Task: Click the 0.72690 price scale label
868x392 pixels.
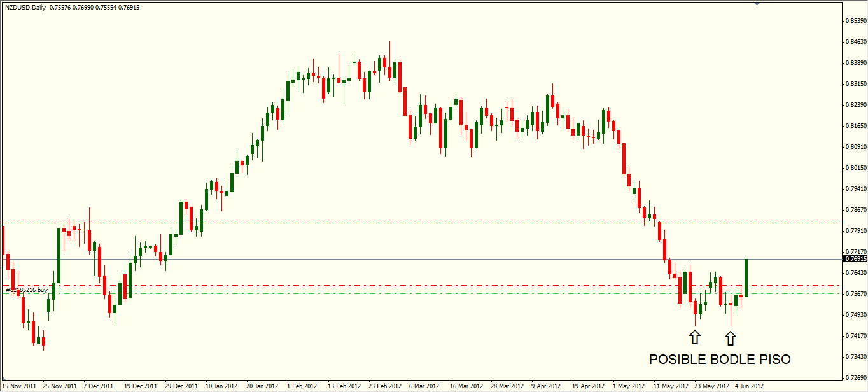Action: [855, 377]
